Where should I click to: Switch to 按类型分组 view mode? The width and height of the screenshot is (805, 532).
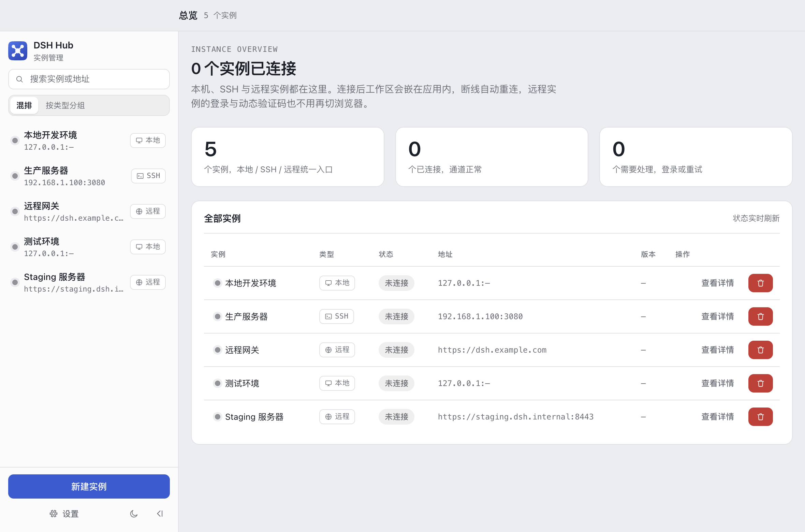(65, 105)
